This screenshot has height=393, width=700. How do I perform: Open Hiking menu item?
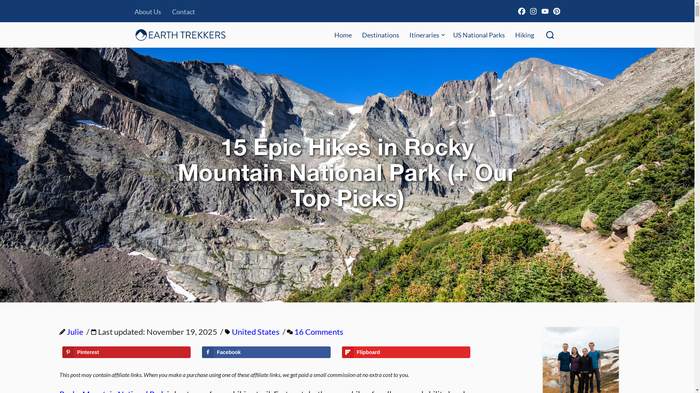pyautogui.click(x=524, y=35)
